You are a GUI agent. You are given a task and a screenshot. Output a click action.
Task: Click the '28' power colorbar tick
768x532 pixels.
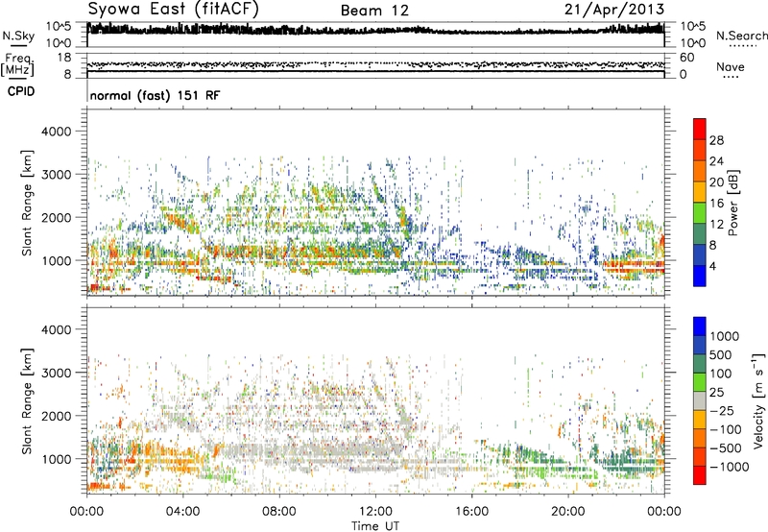tap(716, 140)
